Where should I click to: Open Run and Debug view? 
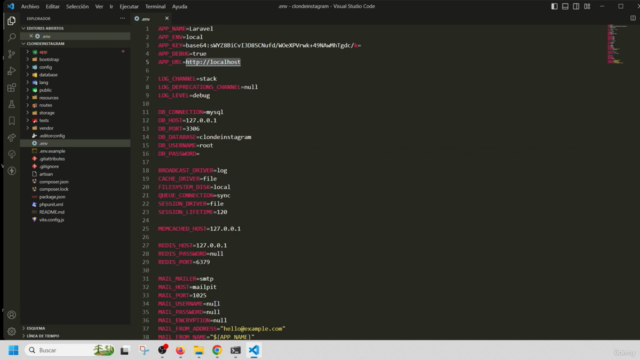[x=11, y=71]
